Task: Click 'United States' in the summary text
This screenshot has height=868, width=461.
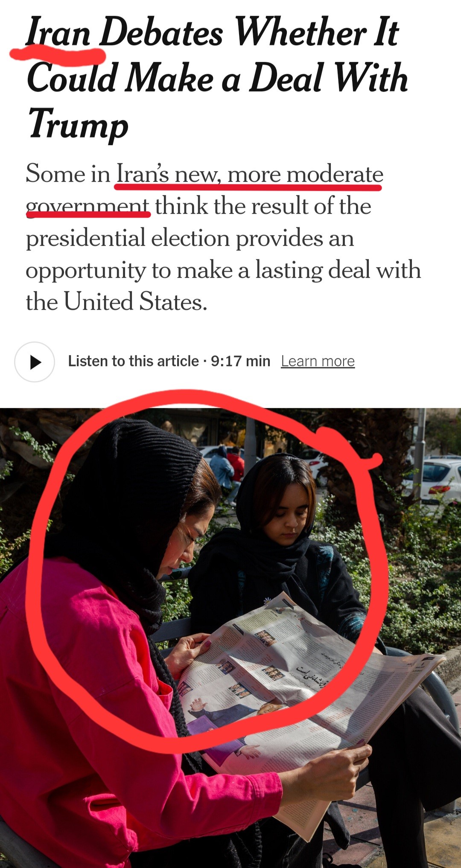Action: click(x=135, y=302)
